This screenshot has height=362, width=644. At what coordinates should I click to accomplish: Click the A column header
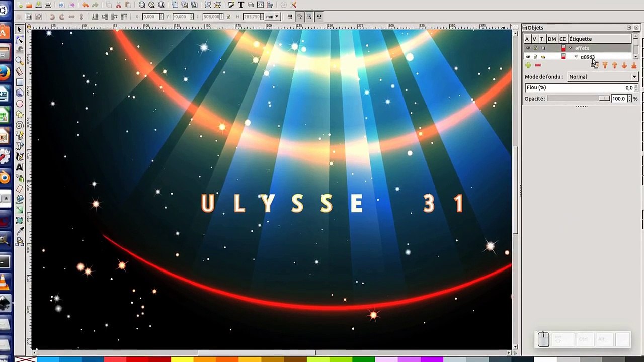527,39
